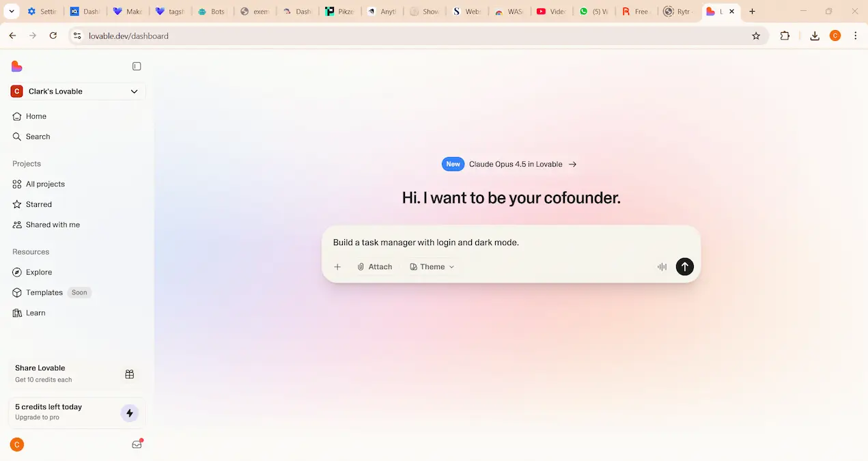Expand the Theme dropdown

tap(432, 267)
